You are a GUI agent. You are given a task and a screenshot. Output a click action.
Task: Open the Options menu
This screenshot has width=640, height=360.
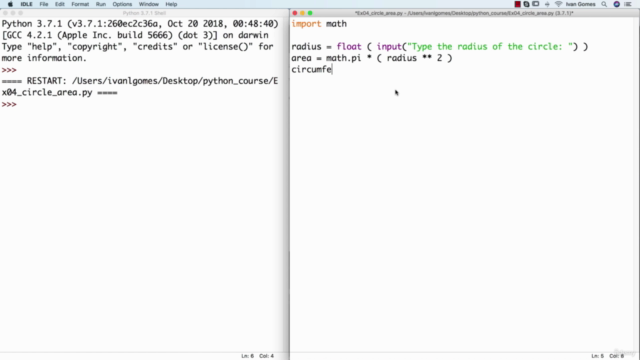click(x=122, y=4)
